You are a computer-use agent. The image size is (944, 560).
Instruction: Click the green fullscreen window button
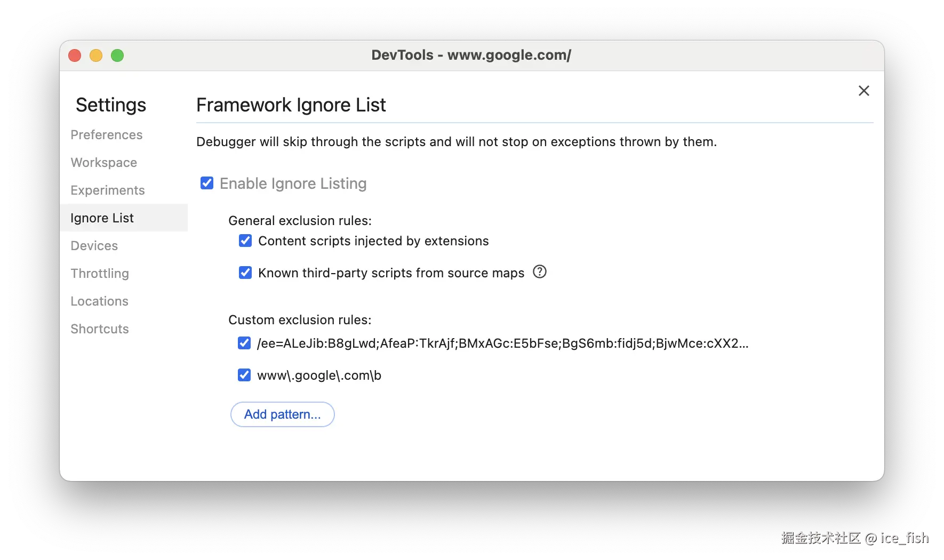[x=117, y=55]
